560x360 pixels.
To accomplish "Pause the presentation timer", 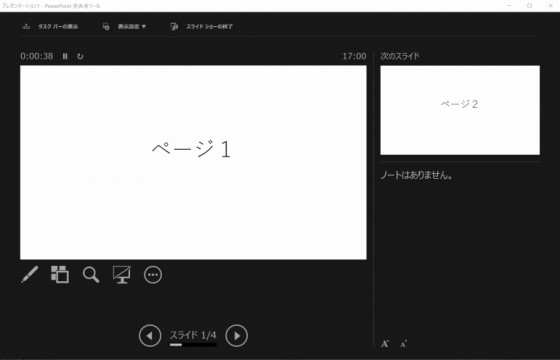I will point(65,56).
